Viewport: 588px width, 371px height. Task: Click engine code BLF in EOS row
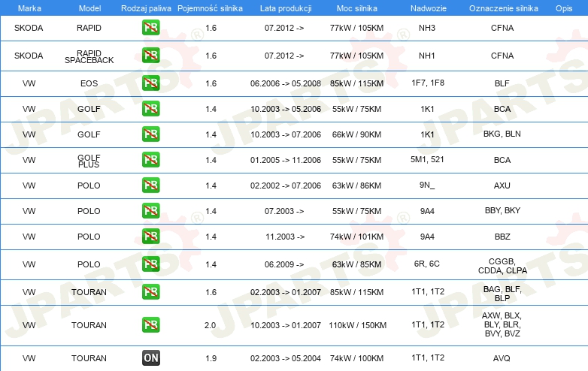pyautogui.click(x=502, y=83)
